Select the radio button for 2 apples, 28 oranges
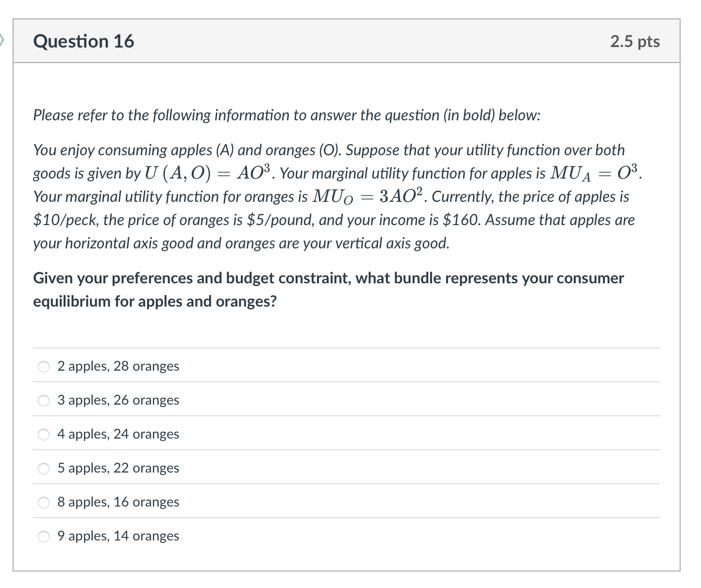Image resolution: width=701 pixels, height=588 pixels. click(x=44, y=367)
